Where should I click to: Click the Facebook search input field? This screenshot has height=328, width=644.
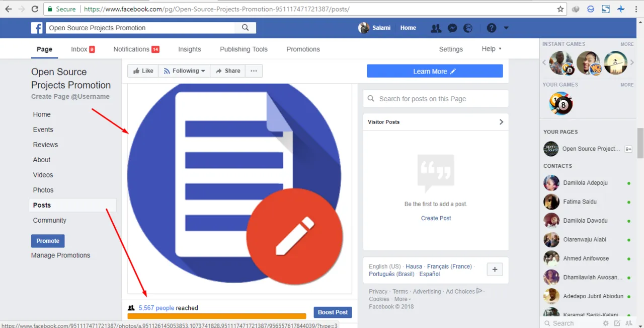tap(140, 28)
